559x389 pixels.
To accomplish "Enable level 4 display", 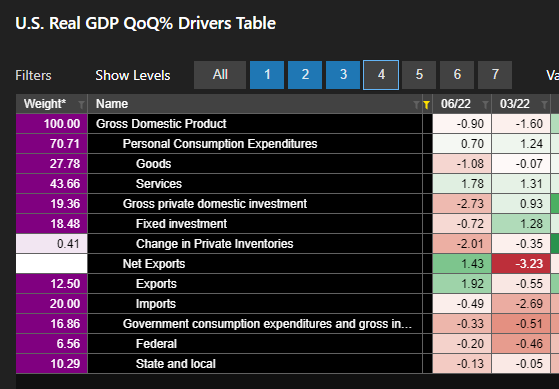I will pyautogui.click(x=381, y=75).
